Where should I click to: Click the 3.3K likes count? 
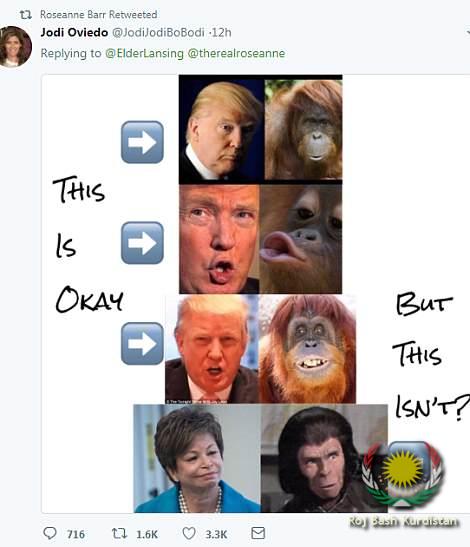[x=216, y=534]
